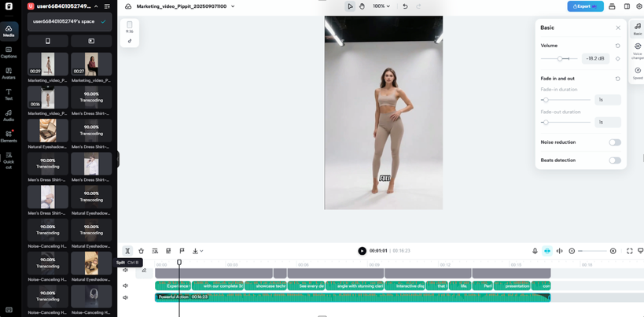Open the Avatars panel

(x=9, y=73)
